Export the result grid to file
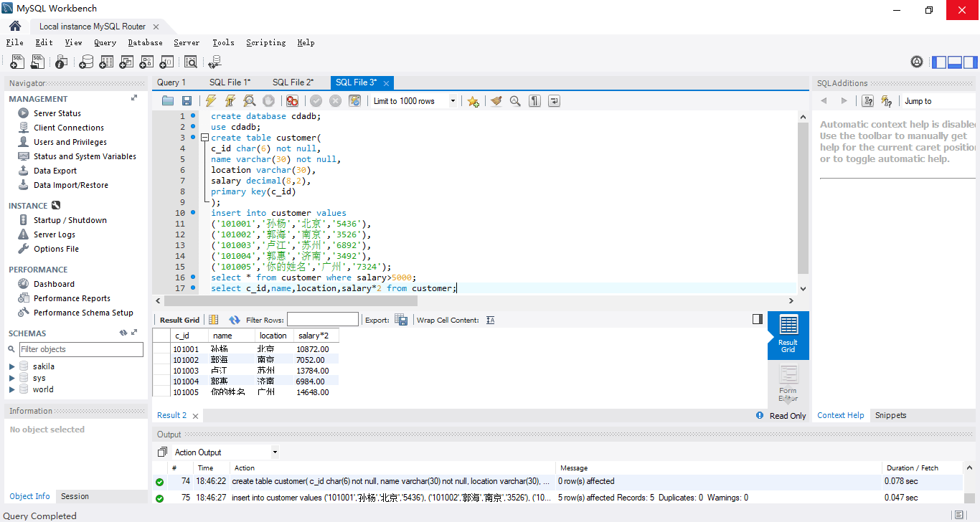Viewport: 980px width, 522px height. pos(401,320)
